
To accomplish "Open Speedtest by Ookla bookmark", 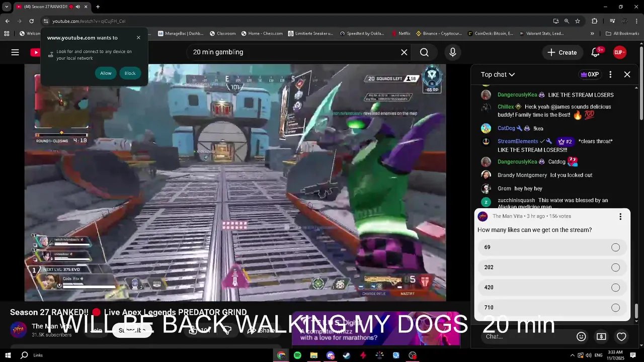I will (x=362, y=34).
